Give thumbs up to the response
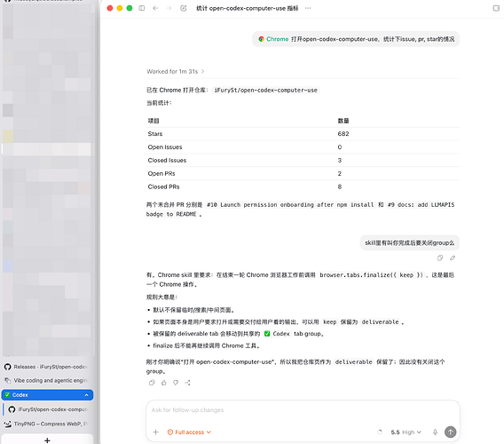 pos(164,383)
